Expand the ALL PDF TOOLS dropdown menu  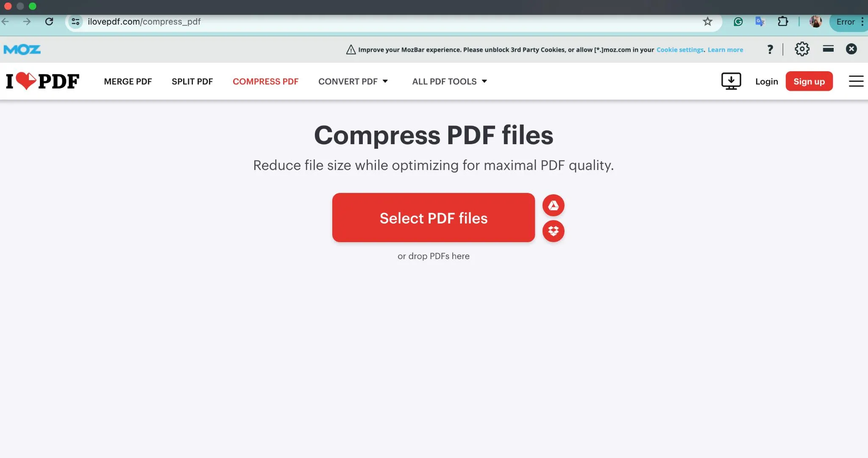pyautogui.click(x=450, y=81)
